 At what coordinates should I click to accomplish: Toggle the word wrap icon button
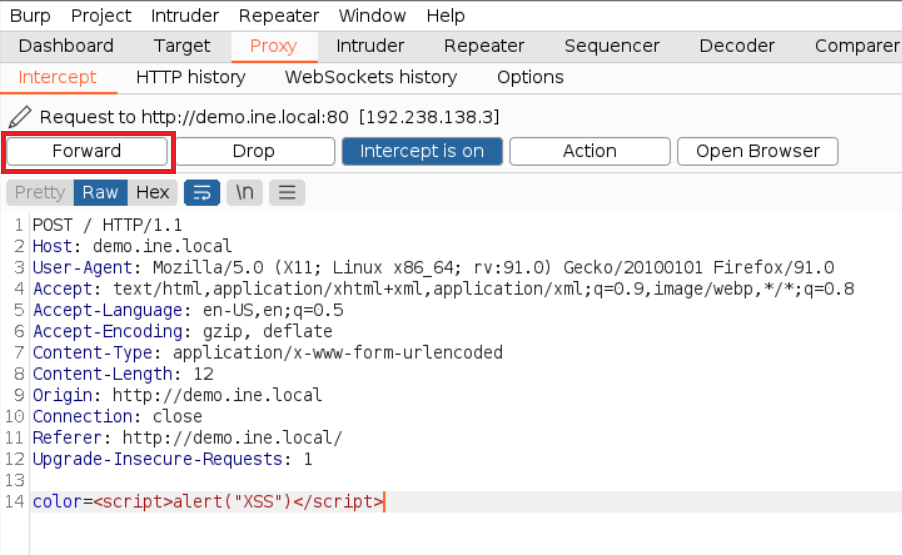[202, 193]
